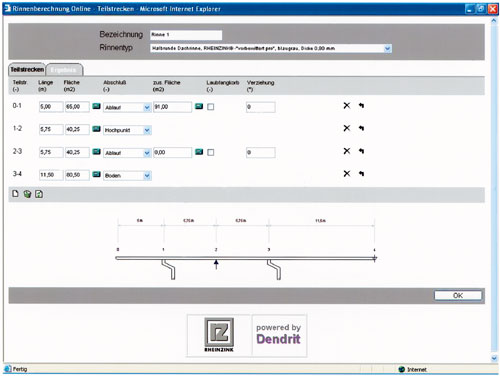Screen dimensions: 500x376
Task: Open Abschluß dropdown showing Ablauf in row 2-3
Action: point(147,153)
